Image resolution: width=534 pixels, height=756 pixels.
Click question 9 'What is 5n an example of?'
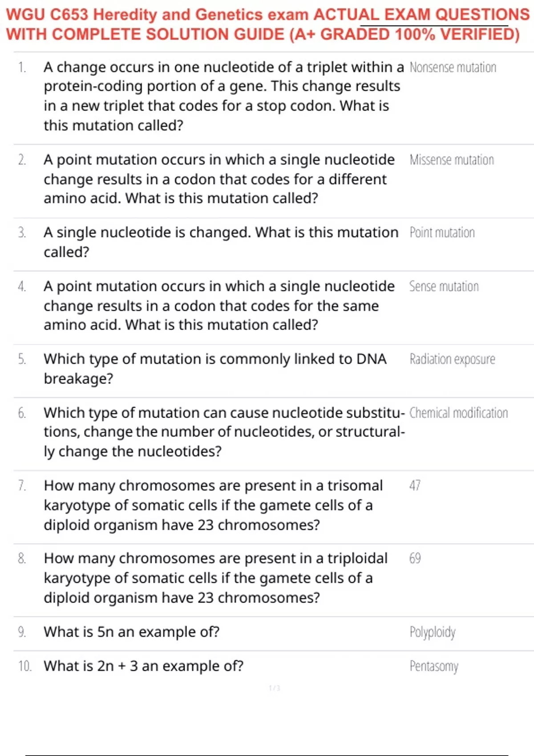pos(132,632)
